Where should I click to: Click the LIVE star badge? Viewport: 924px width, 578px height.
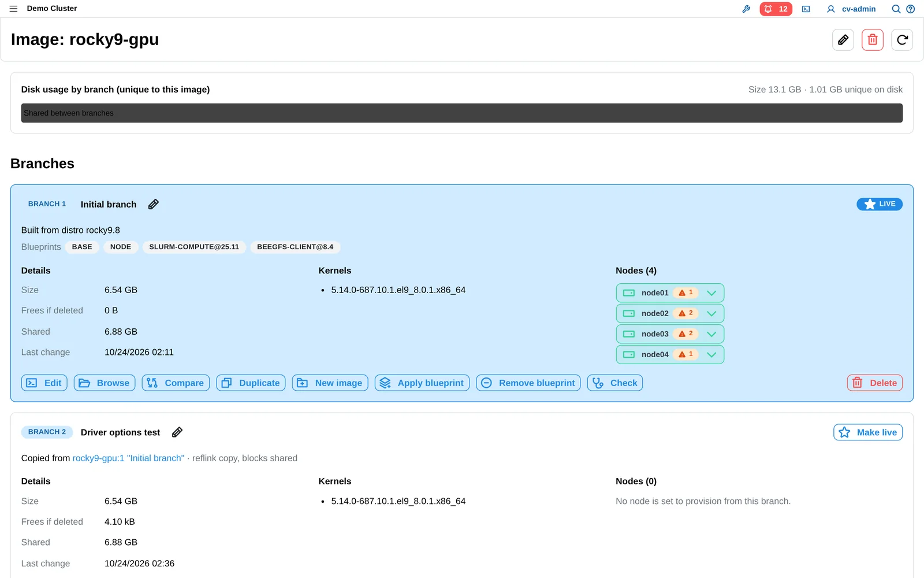(x=880, y=204)
